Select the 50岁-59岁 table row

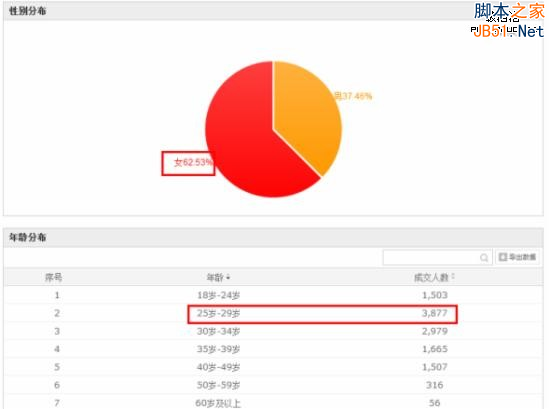point(274,385)
